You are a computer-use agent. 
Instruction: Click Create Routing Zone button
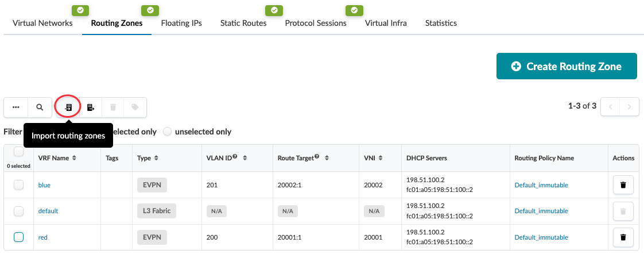(567, 67)
